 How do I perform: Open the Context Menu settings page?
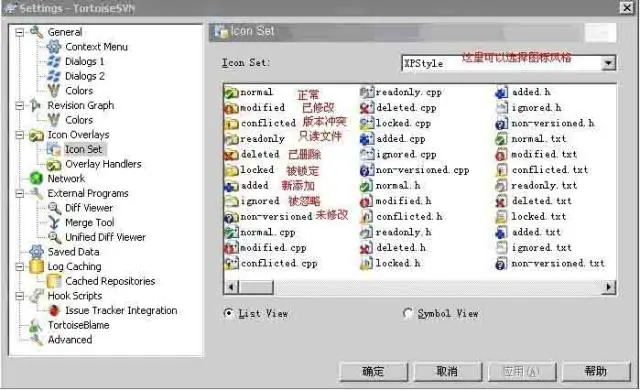(96, 47)
